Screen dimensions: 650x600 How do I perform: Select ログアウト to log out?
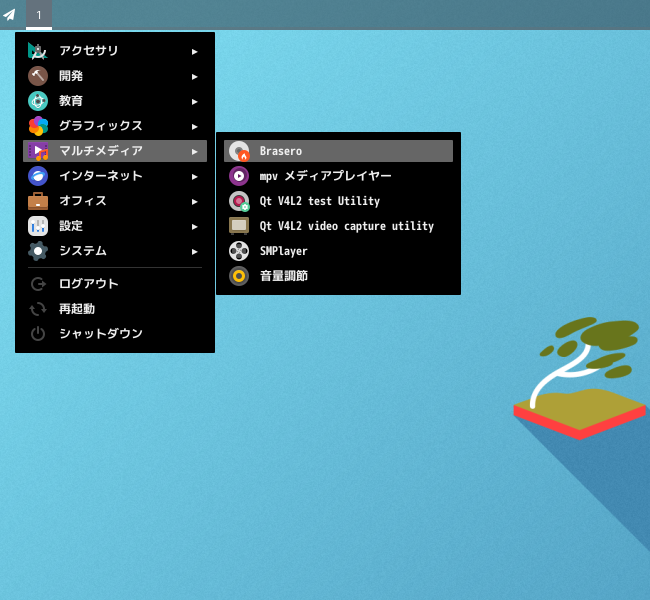click(88, 284)
